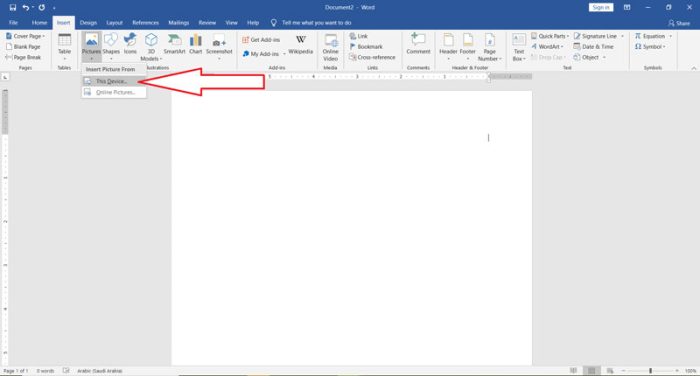Expand the Object dropdown arrow

coord(604,58)
